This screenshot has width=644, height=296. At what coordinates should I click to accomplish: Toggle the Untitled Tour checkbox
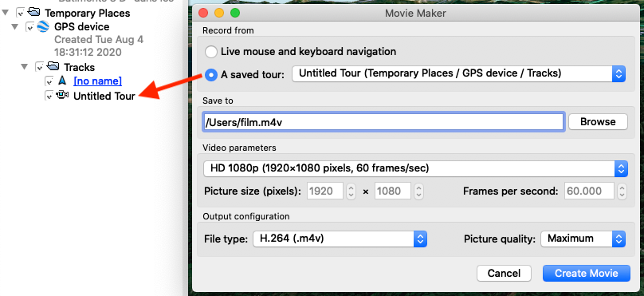pyautogui.click(x=49, y=96)
